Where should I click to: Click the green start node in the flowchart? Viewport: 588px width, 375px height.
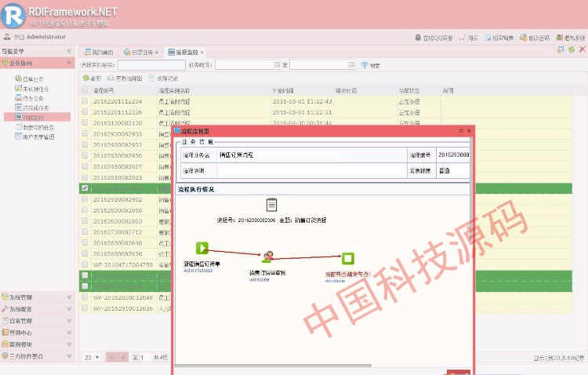pyautogui.click(x=201, y=248)
